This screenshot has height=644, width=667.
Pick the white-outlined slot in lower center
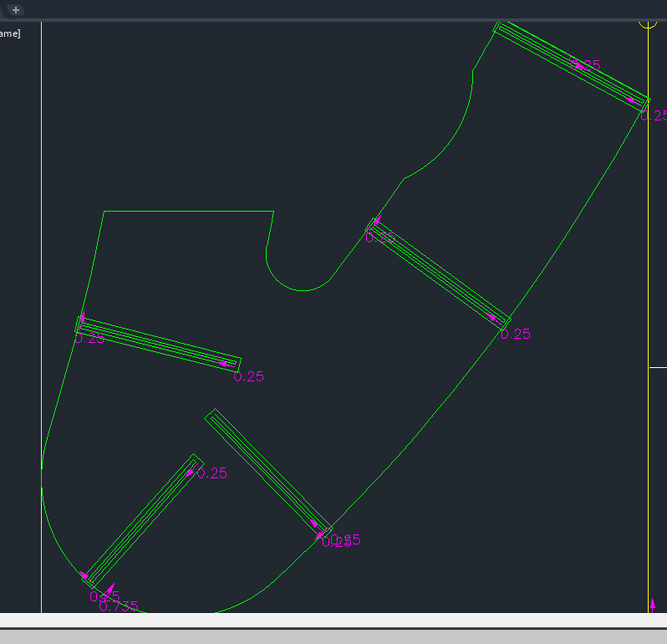(267, 471)
